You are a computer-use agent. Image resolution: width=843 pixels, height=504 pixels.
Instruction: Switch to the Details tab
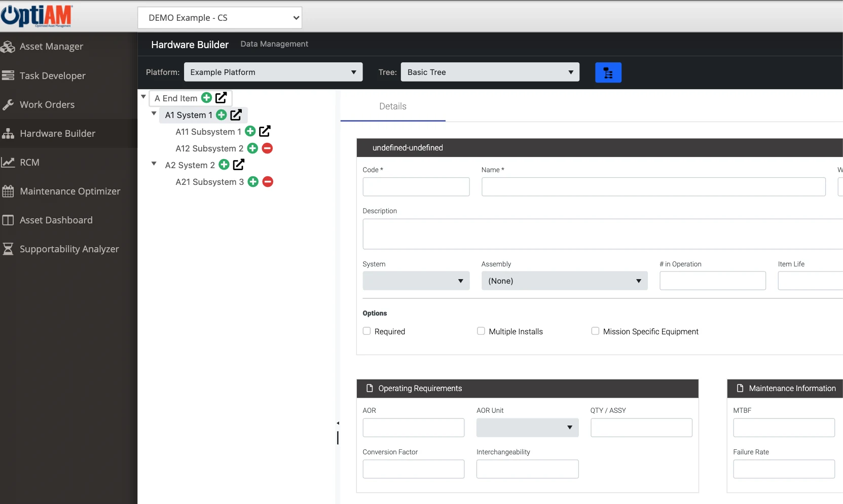(393, 106)
